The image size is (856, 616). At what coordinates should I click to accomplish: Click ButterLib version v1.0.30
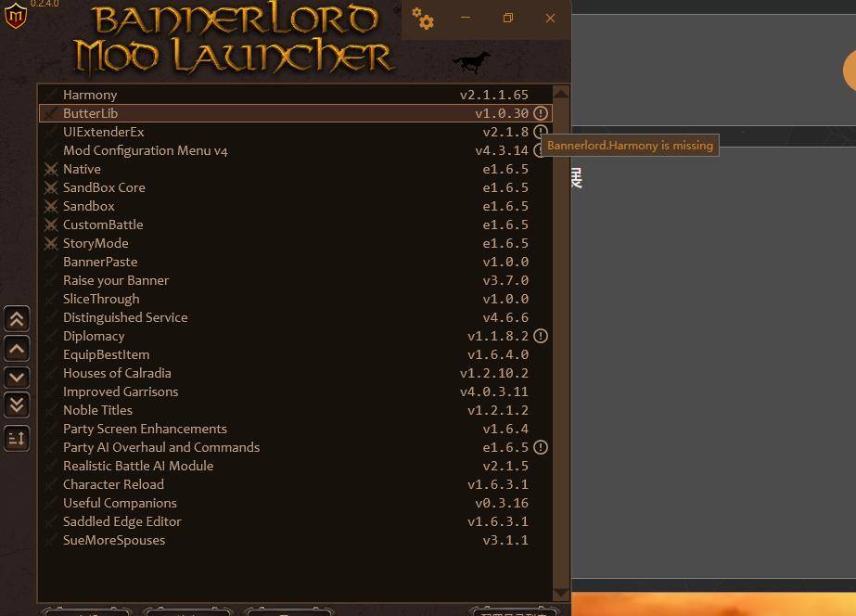click(502, 113)
